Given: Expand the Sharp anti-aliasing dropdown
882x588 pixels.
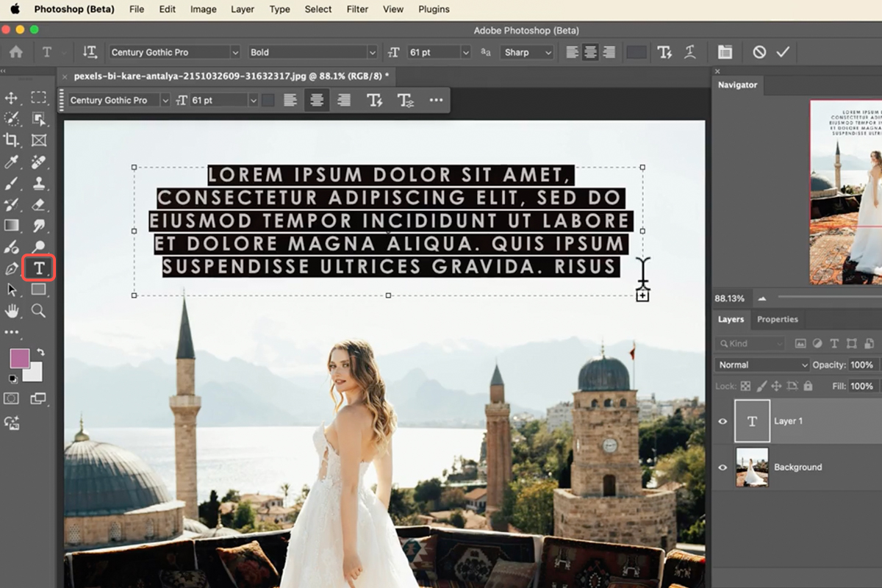Looking at the screenshot, I should pyautogui.click(x=527, y=52).
